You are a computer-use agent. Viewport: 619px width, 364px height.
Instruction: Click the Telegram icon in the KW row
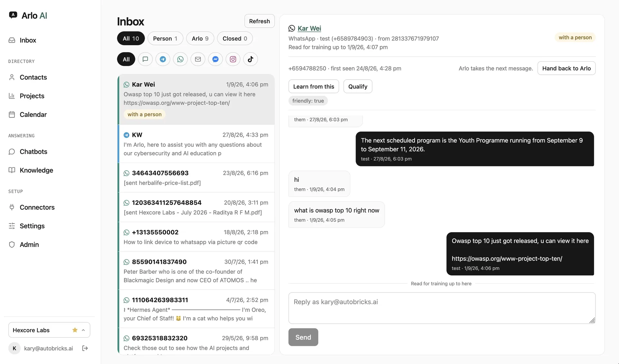pos(126,135)
